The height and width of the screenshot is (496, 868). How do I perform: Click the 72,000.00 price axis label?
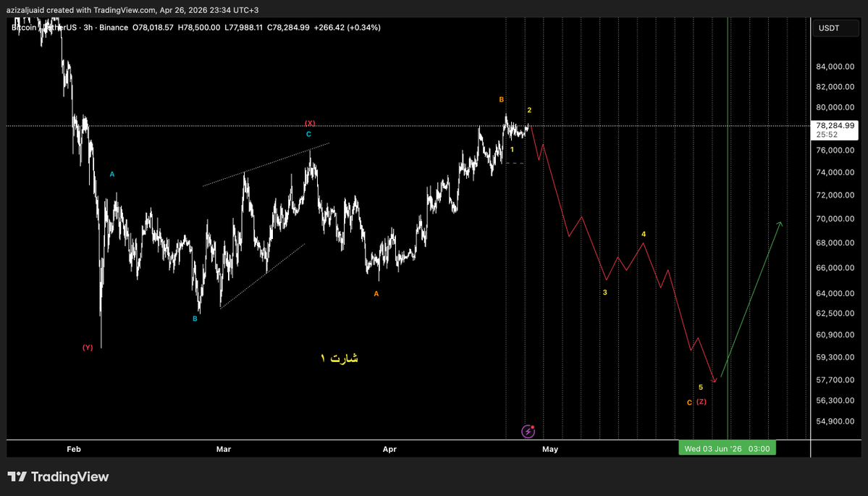pyautogui.click(x=835, y=195)
